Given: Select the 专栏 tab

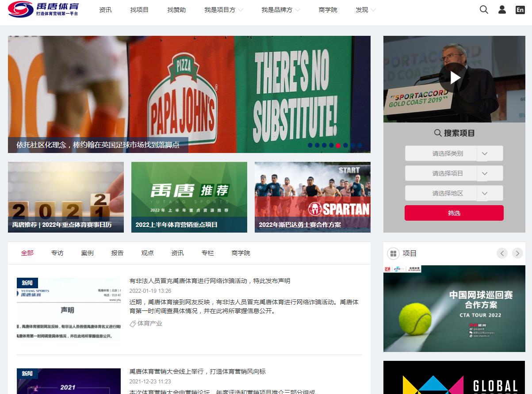Looking at the screenshot, I should point(207,253).
